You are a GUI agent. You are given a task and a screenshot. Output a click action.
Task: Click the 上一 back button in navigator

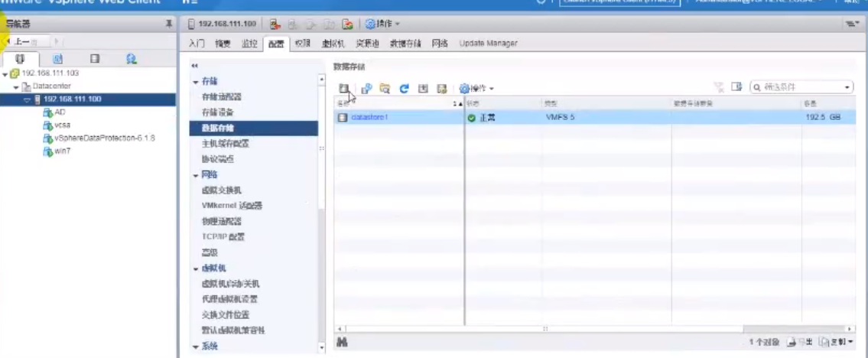[x=25, y=41]
